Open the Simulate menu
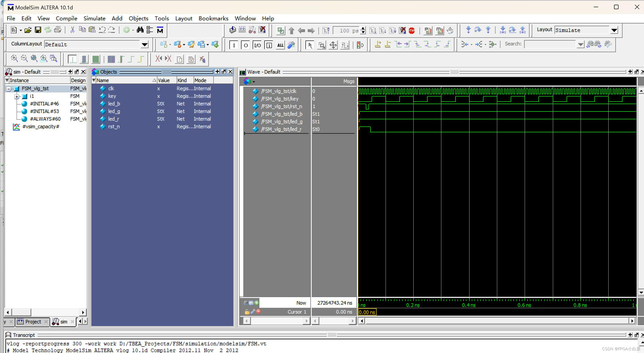The height and width of the screenshot is (353, 644). (94, 19)
